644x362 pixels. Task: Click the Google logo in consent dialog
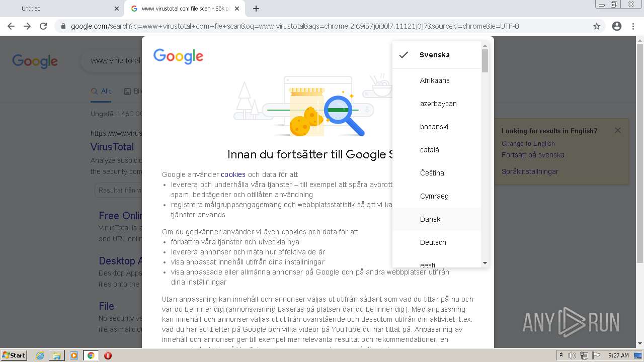coord(178,56)
